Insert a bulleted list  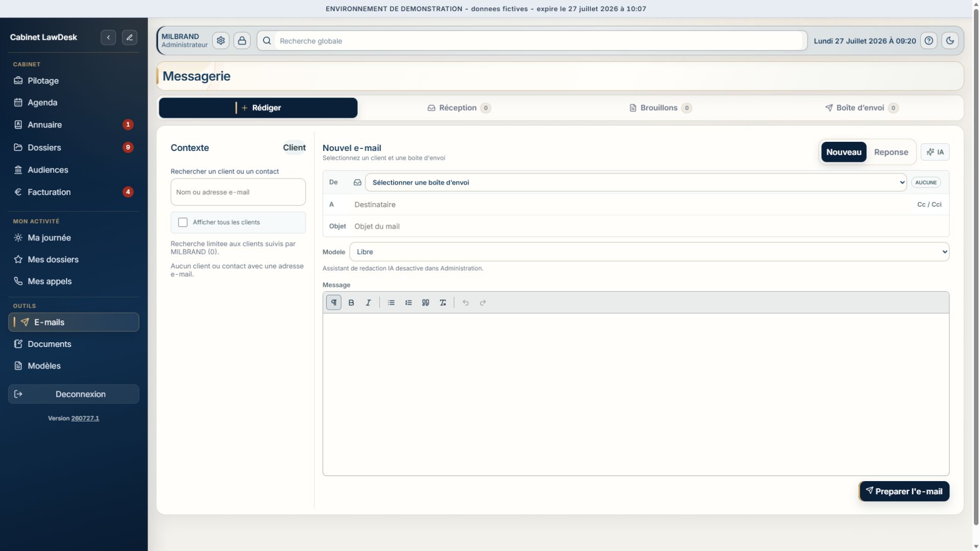(x=391, y=303)
